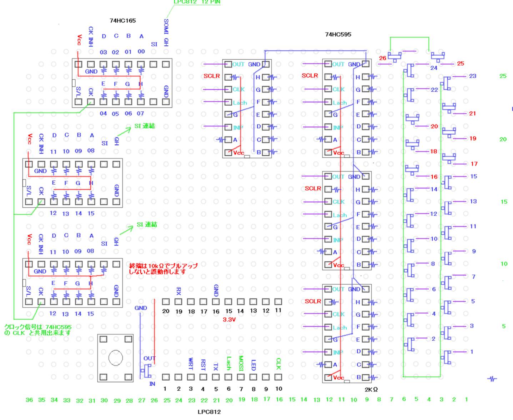The height and width of the screenshot is (420, 513).
Task: Click the transistor symbol beside output 1
Action: click(447, 357)
